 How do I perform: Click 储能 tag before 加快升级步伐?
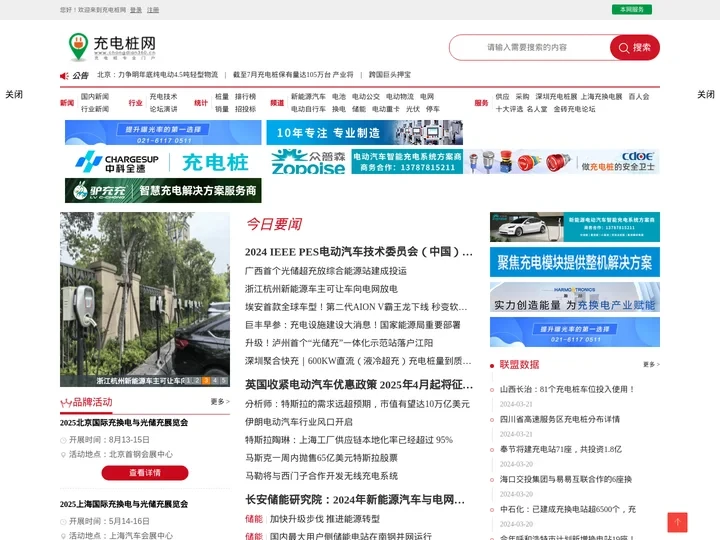tap(254, 519)
